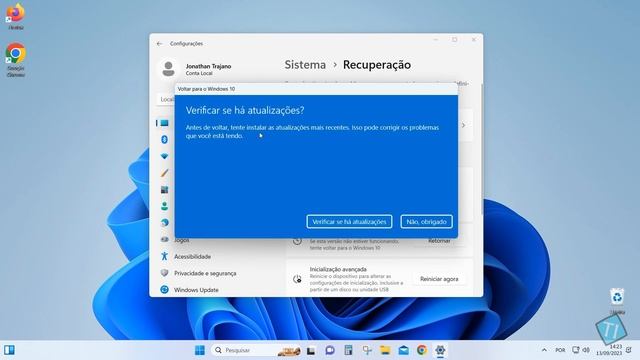Select the Apps sidebar icon
Screen dimensions: 640x360
click(x=164, y=190)
